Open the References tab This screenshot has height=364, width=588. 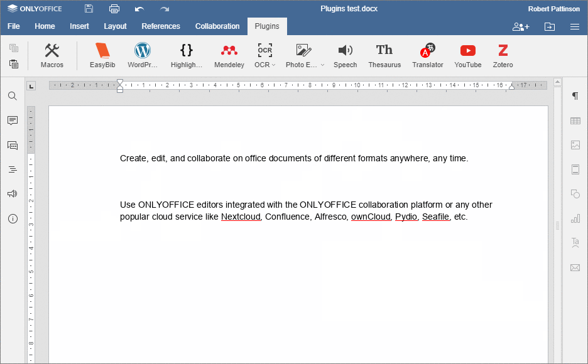pyautogui.click(x=161, y=26)
